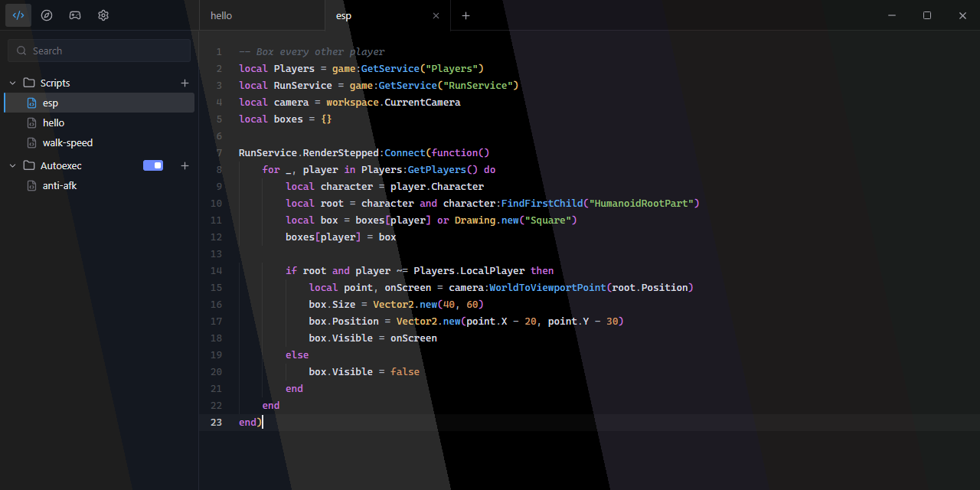Click "CurrentCamera" on line 4

(x=423, y=102)
